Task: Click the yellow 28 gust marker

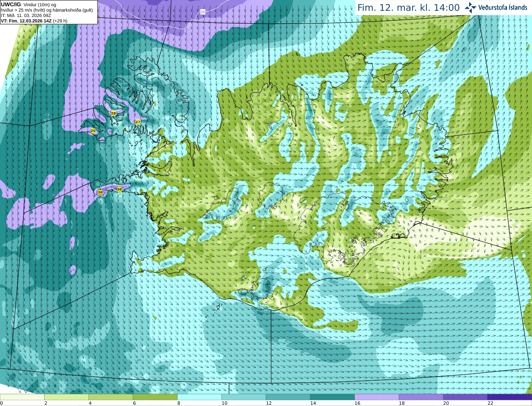Action: [x=113, y=113]
